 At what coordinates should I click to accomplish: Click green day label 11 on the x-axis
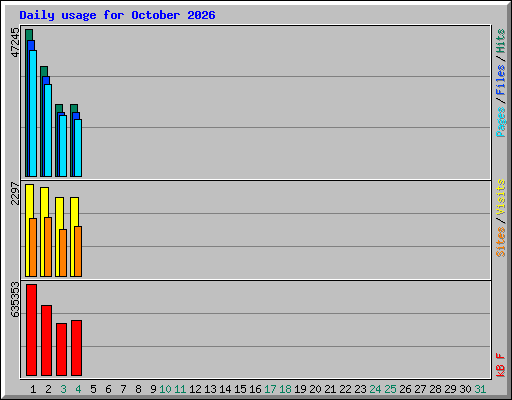tap(180, 389)
